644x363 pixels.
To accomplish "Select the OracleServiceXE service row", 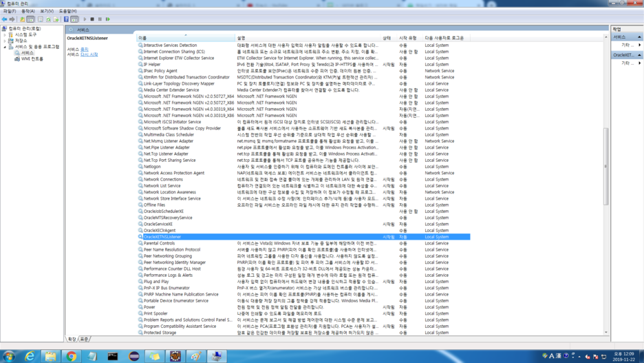I will [x=303, y=224].
